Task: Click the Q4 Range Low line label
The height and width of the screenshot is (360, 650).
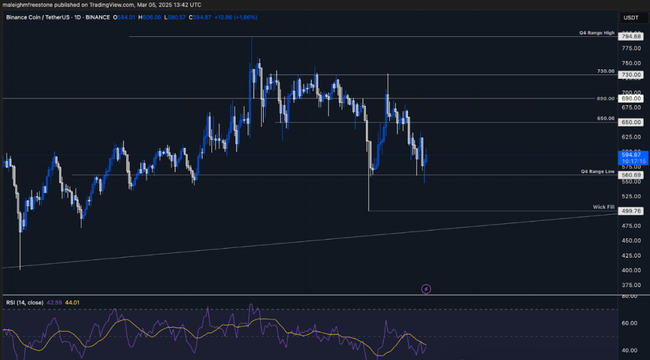Action: click(597, 171)
